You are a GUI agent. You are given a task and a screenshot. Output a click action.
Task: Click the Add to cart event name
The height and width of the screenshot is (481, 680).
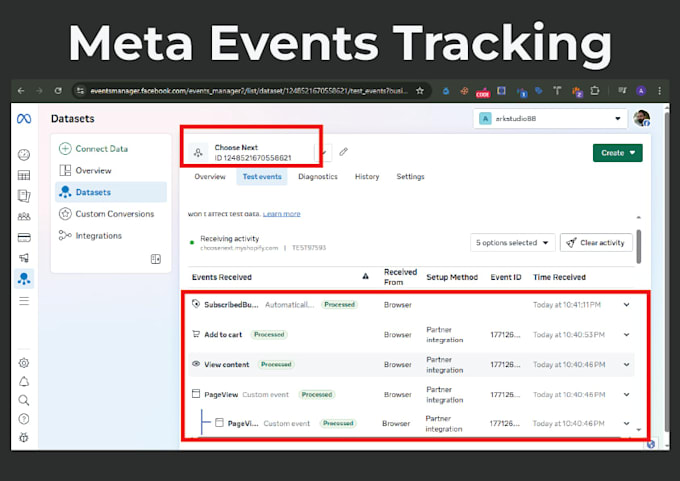point(223,334)
